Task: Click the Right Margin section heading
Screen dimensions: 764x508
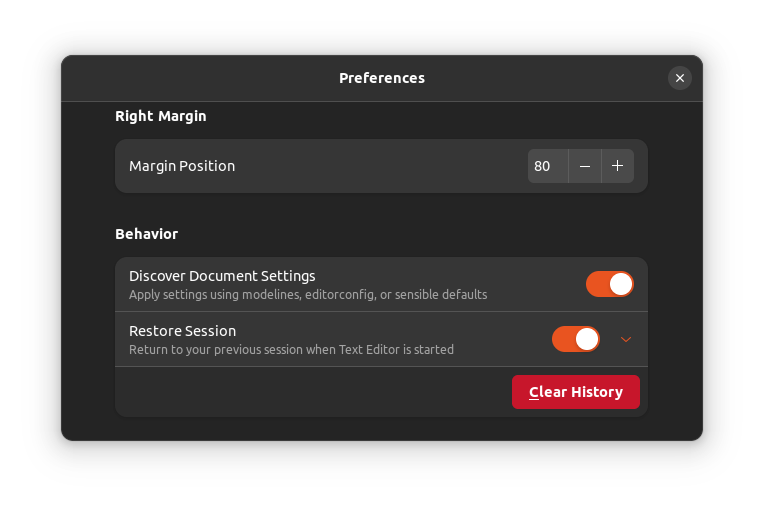Action: tap(161, 116)
